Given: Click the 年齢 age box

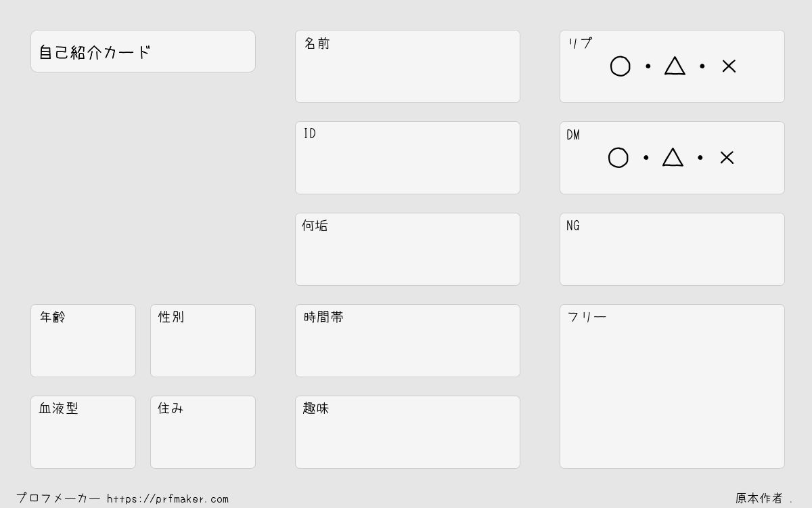Looking at the screenshot, I should point(83,341).
